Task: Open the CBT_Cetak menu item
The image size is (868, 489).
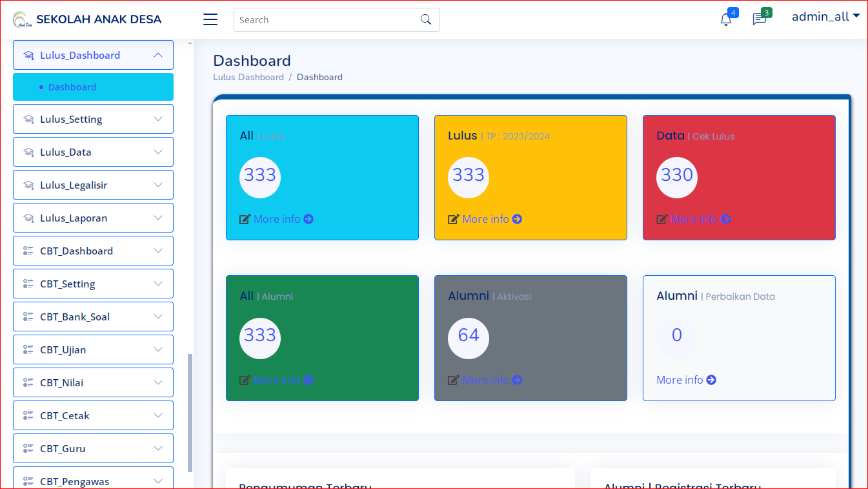Action: [93, 415]
